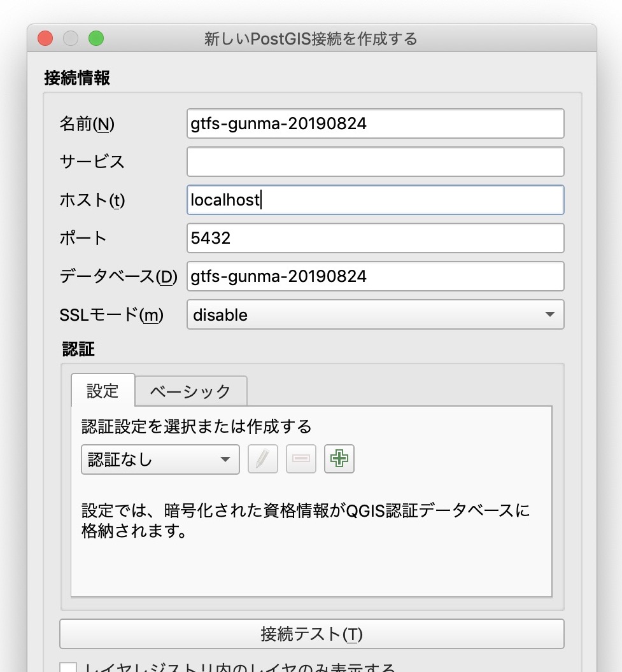The image size is (622, 672).
Task: Click inside the ホスト field showing localhost
Action: point(376,200)
